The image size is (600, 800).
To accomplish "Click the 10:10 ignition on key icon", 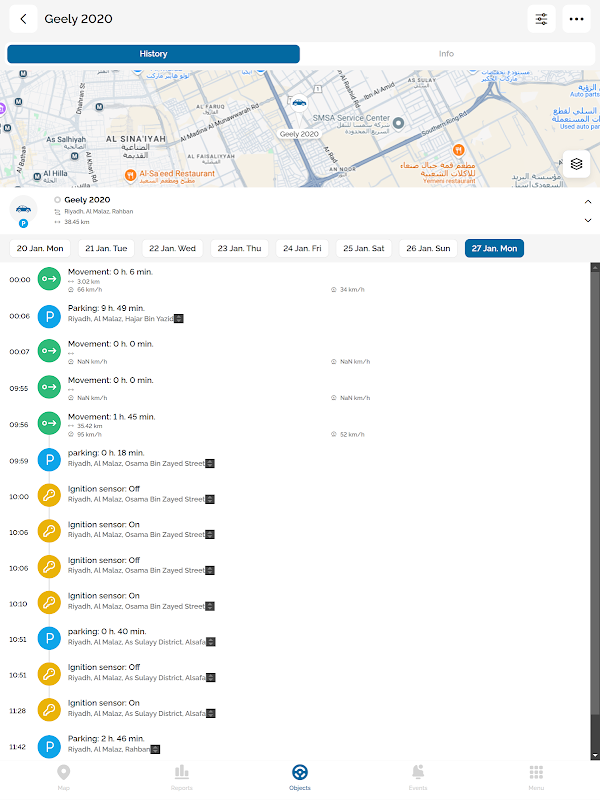I will pyautogui.click(x=49, y=603).
